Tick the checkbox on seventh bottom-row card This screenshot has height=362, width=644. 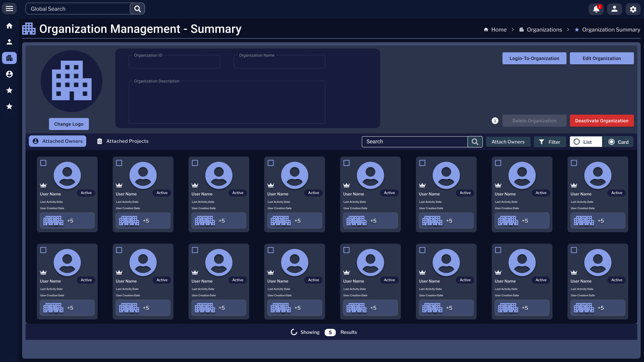pos(498,250)
